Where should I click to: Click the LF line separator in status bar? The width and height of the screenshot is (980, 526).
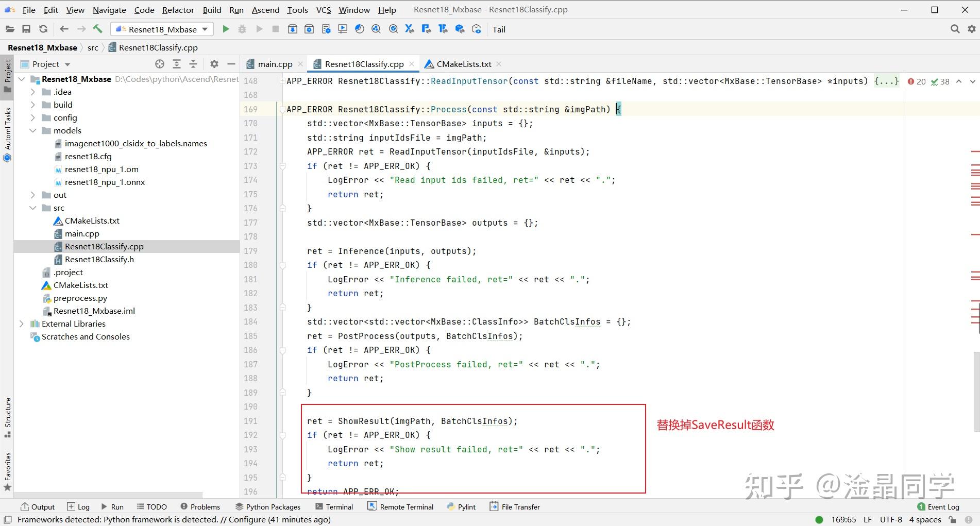pos(868,519)
